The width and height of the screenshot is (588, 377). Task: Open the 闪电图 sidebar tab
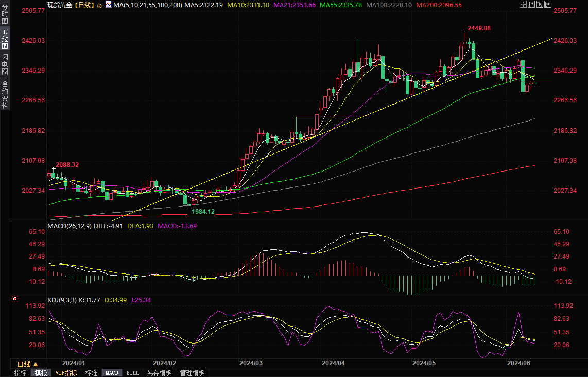(5, 63)
